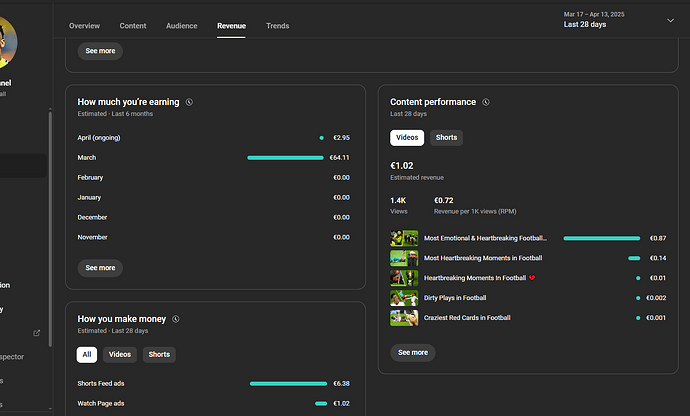Open the Audience tab
Image resolution: width=690 pixels, height=416 pixels.
click(x=182, y=26)
